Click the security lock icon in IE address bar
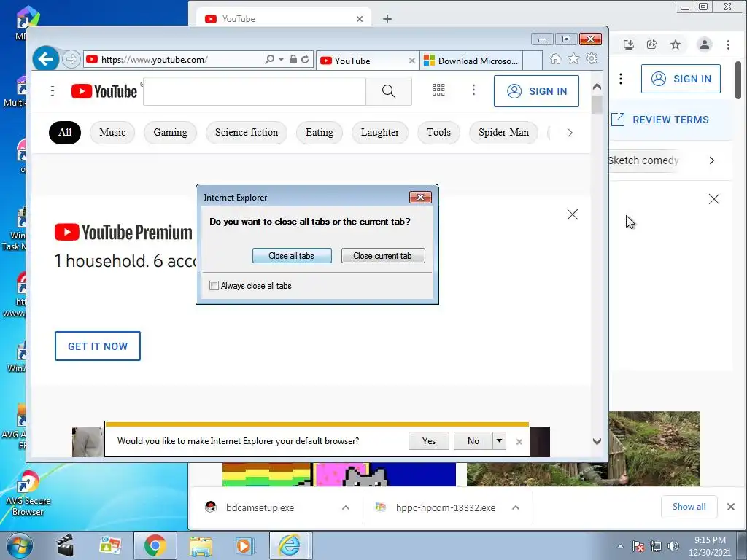Viewport: 747px width, 560px height. tap(293, 59)
